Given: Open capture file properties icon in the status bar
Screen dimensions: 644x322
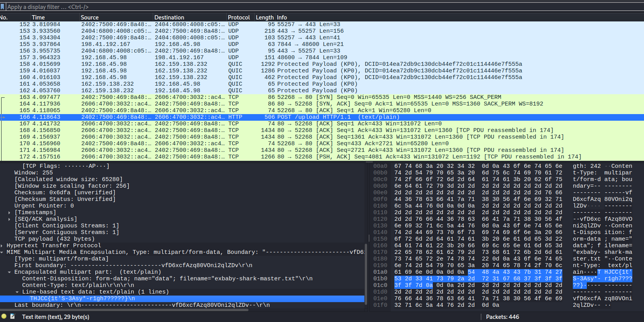Looking at the screenshot, I should tap(12, 317).
